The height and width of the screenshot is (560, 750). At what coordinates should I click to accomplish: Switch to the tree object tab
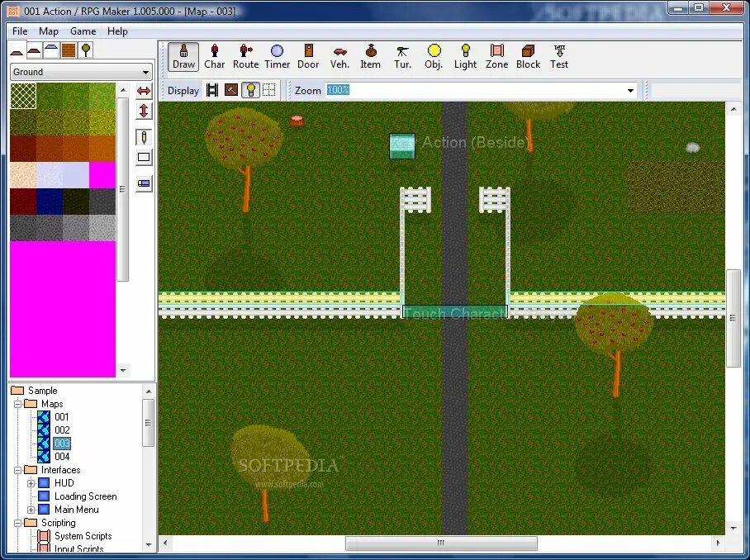tap(86, 50)
